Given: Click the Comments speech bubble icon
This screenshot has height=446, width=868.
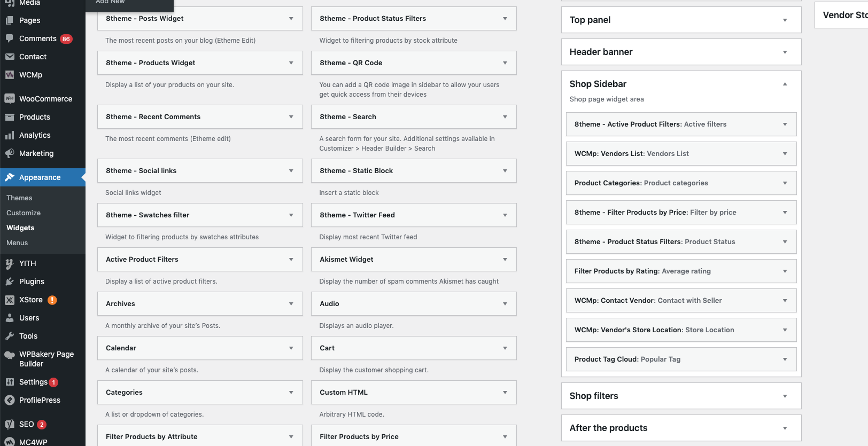Looking at the screenshot, I should pyautogui.click(x=10, y=38).
